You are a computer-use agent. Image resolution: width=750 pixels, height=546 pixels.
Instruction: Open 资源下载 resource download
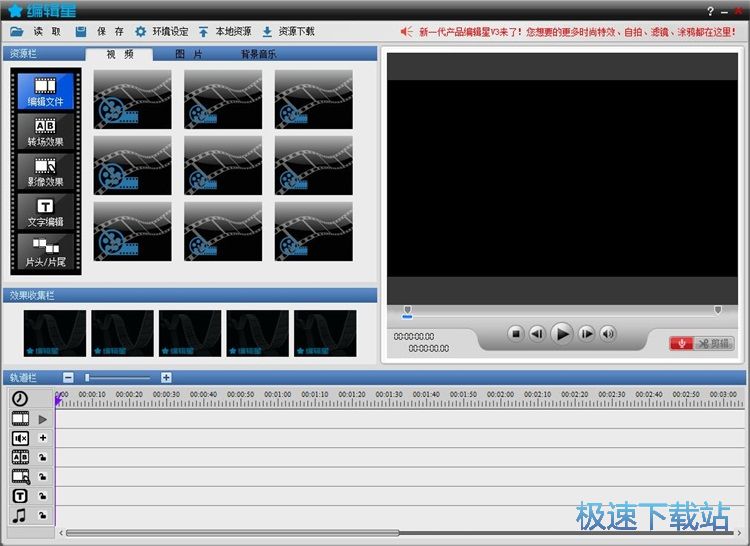pyautogui.click(x=288, y=32)
